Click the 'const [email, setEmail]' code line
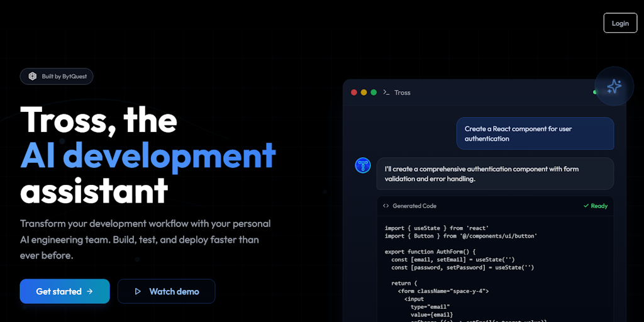 click(453, 260)
